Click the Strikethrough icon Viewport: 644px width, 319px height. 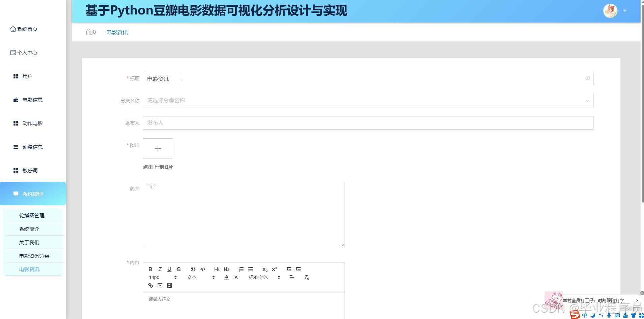point(179,269)
